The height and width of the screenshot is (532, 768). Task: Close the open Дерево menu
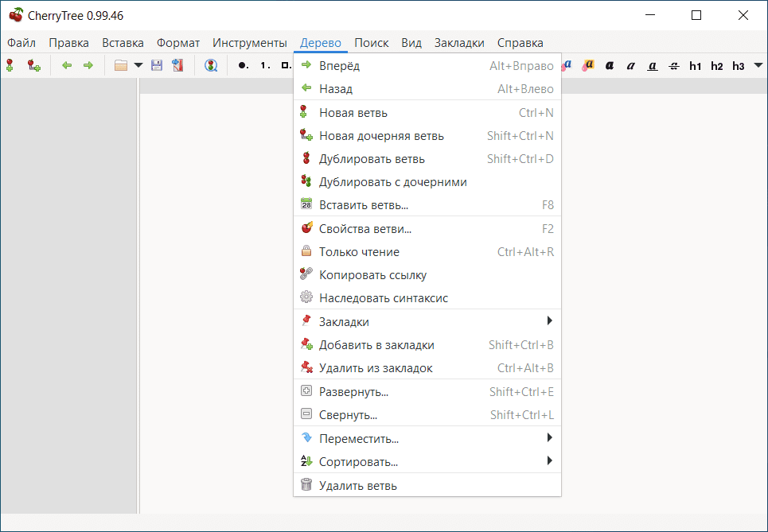point(320,43)
